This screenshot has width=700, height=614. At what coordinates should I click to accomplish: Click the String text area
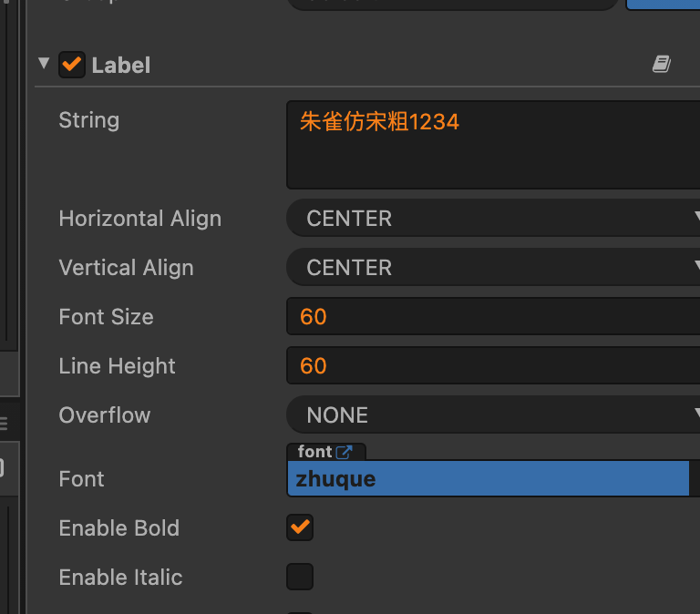coord(492,144)
